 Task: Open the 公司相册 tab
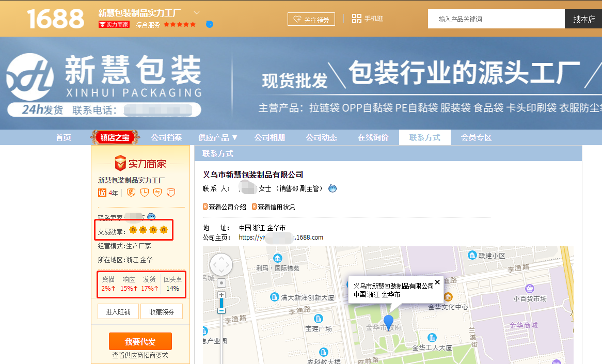[270, 137]
